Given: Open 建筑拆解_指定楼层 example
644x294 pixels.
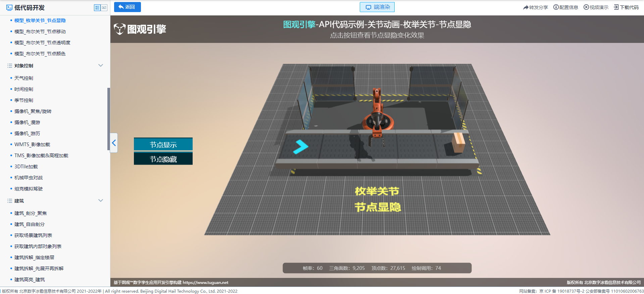Looking at the screenshot, I should (x=34, y=257).
